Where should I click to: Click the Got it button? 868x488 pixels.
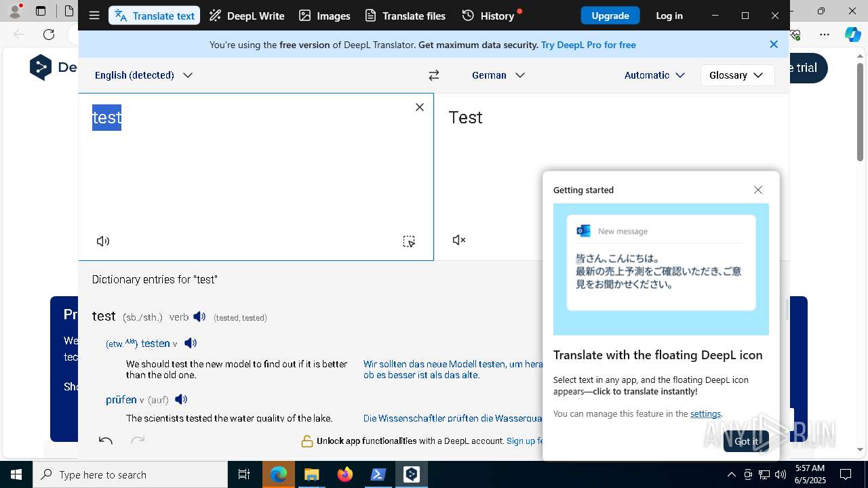tap(746, 441)
